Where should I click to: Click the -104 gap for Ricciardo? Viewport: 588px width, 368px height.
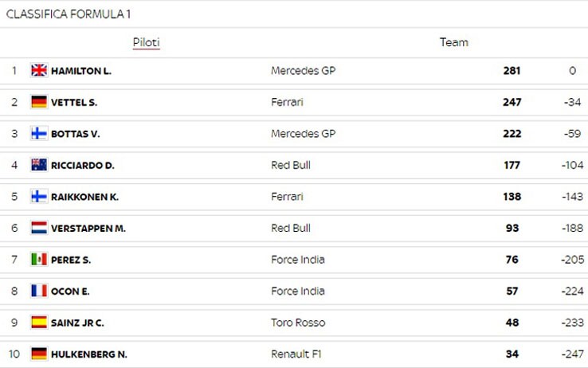point(572,165)
